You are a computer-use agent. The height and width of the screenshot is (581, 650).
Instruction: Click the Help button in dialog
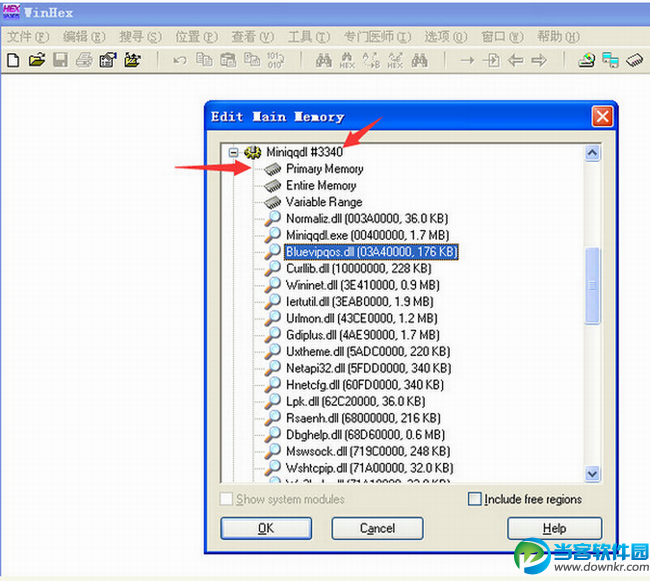(x=554, y=528)
